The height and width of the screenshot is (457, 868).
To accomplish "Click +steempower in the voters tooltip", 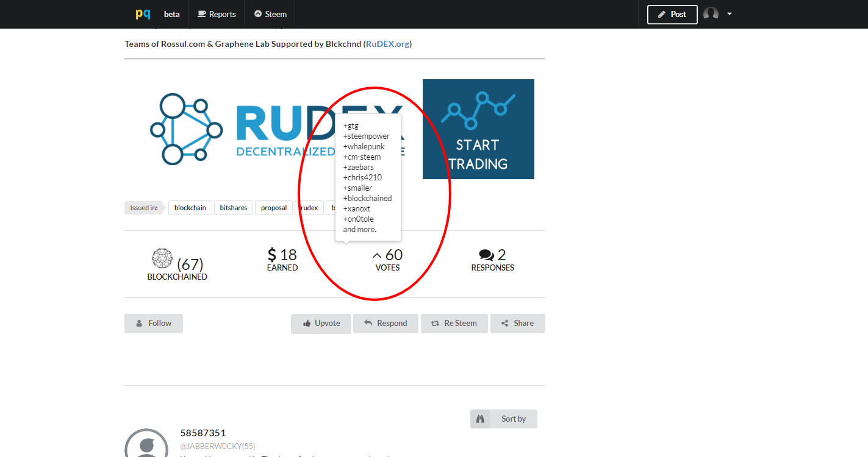I will coord(366,136).
